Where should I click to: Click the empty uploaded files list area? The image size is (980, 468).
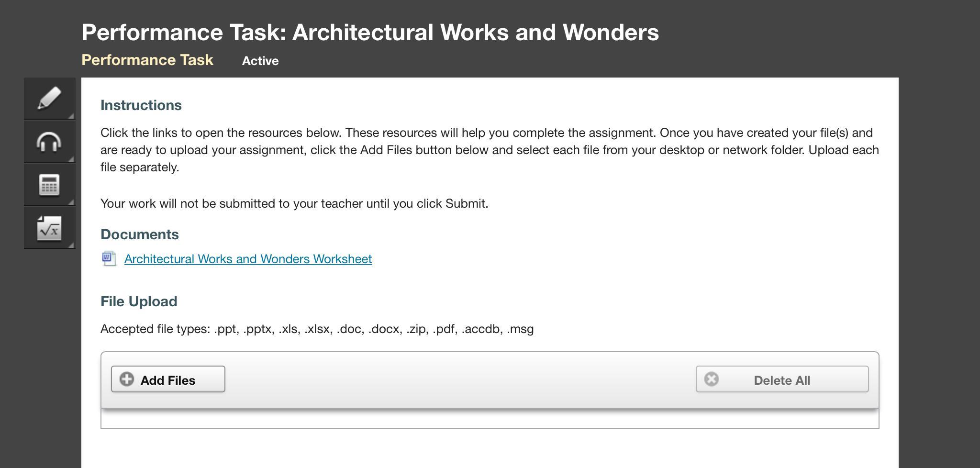490,419
